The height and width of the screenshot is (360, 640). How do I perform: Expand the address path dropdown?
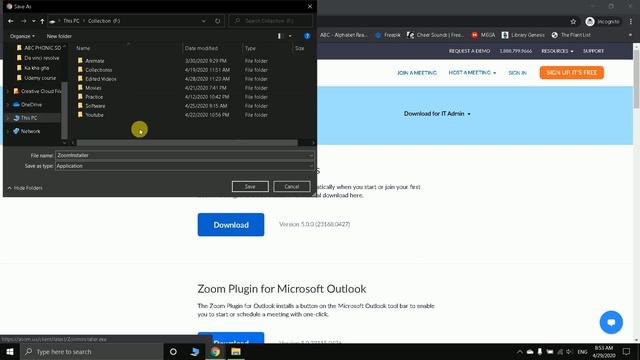pyautogui.click(x=204, y=21)
